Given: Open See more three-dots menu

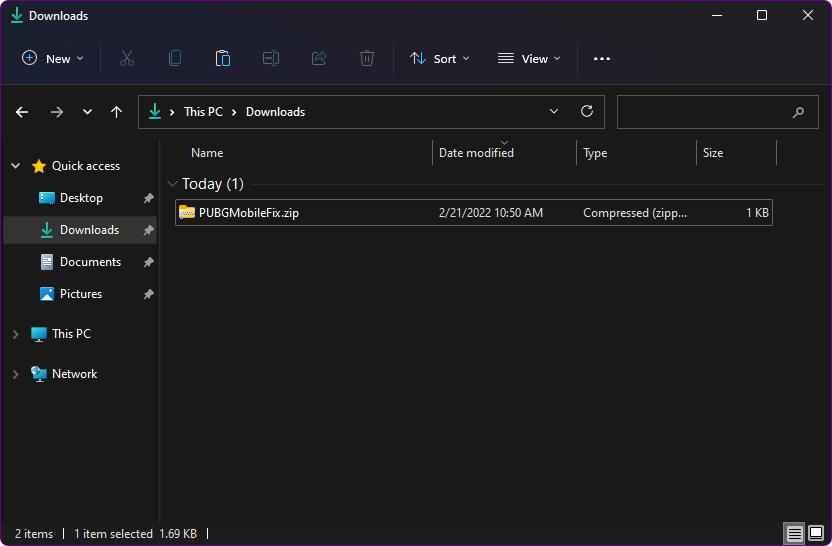Looking at the screenshot, I should [x=602, y=59].
